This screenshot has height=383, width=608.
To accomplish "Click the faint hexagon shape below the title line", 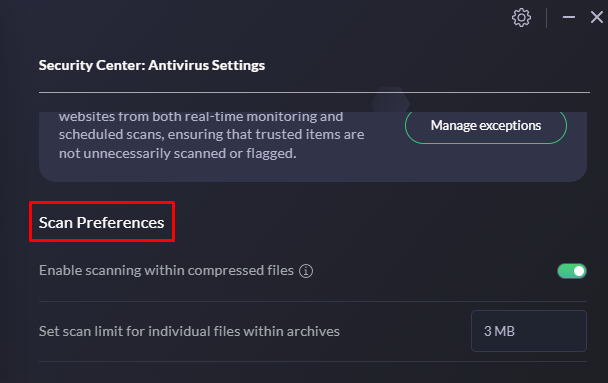I will 390,103.
